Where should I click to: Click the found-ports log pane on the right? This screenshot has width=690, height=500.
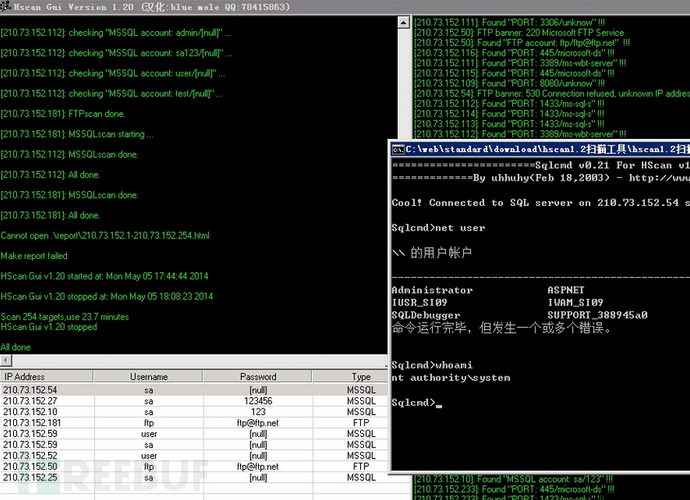click(x=551, y=78)
